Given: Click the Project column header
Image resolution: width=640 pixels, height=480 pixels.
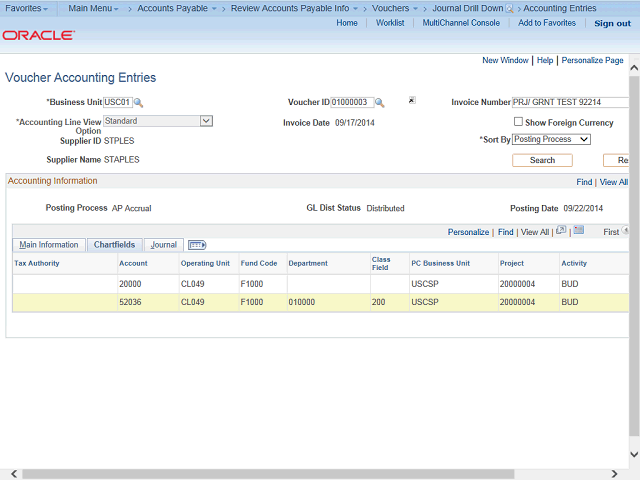Looking at the screenshot, I should (x=512, y=264).
